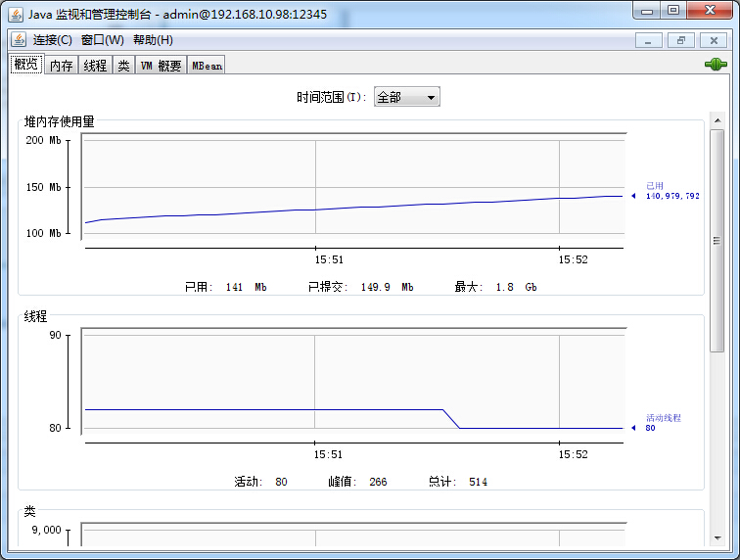Click the Java icon in outer title bar
Viewport: 740px width, 560px height.
15,15
